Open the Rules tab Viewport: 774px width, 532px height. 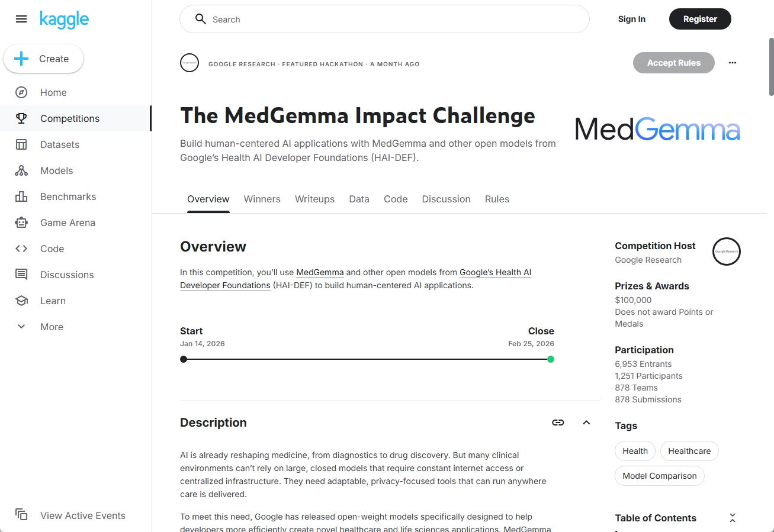496,199
